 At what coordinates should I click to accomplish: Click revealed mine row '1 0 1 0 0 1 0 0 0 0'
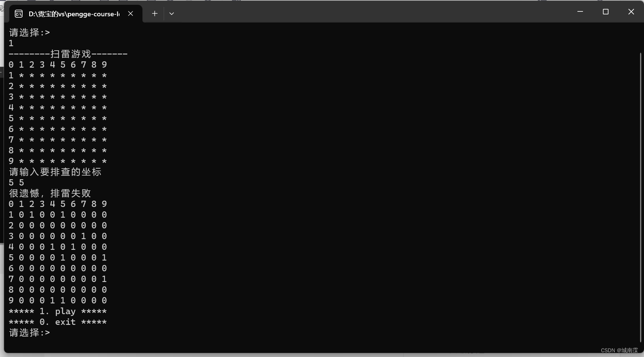tap(58, 215)
